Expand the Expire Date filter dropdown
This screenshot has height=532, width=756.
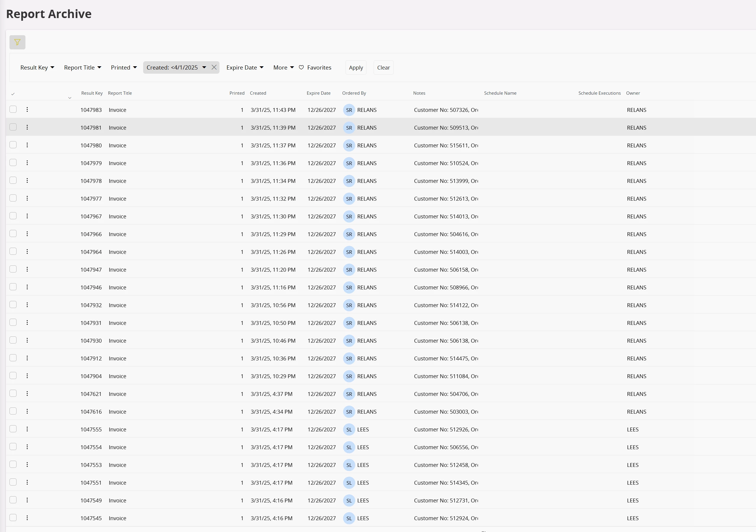point(245,67)
